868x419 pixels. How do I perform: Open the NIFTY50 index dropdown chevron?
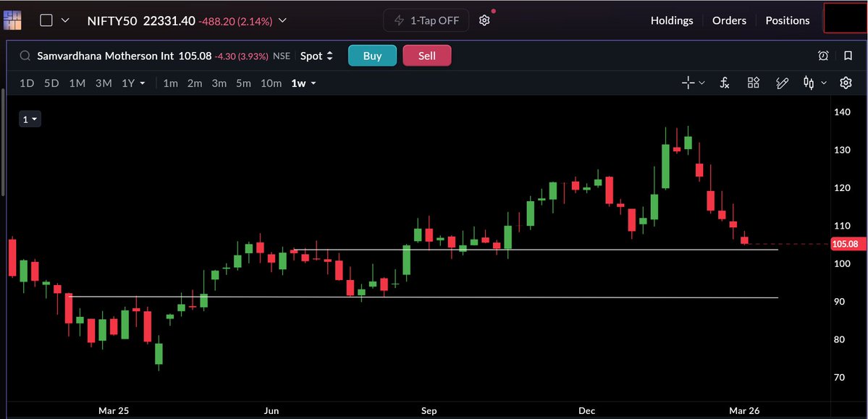282,20
